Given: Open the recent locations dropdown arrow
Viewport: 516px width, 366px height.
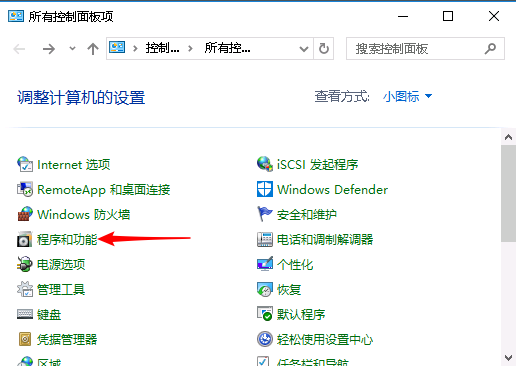Looking at the screenshot, I should click(72, 49).
